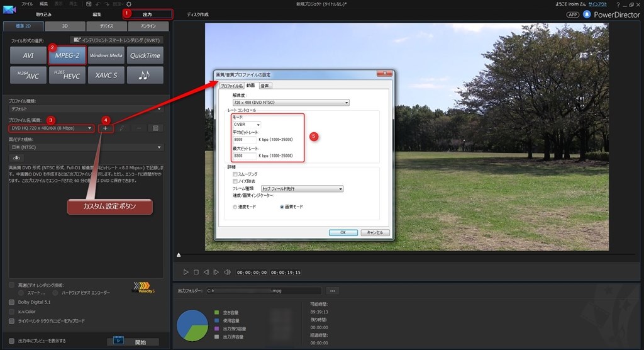
Task: Toggle the x.v.Color checkbox
Action: pyautogui.click(x=11, y=312)
